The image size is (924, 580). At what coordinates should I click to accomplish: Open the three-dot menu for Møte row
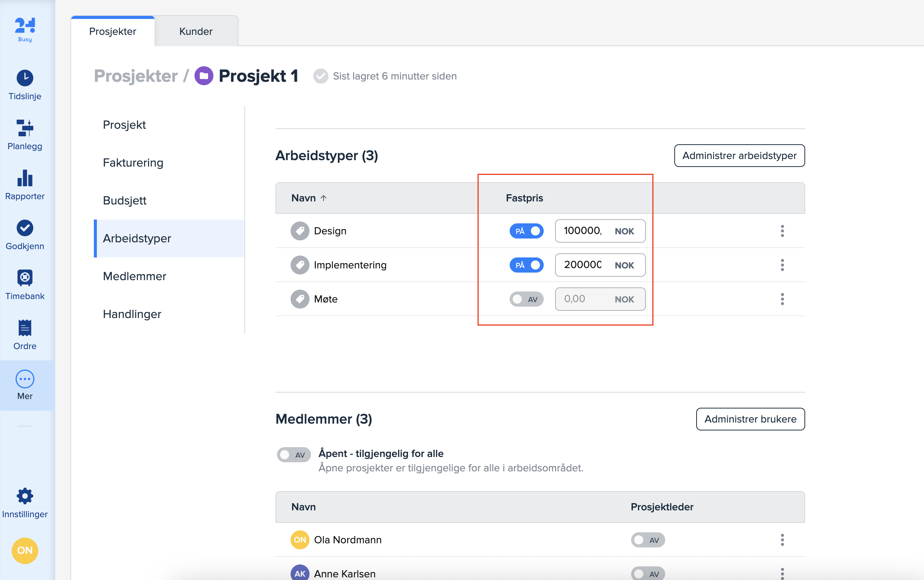(x=782, y=299)
